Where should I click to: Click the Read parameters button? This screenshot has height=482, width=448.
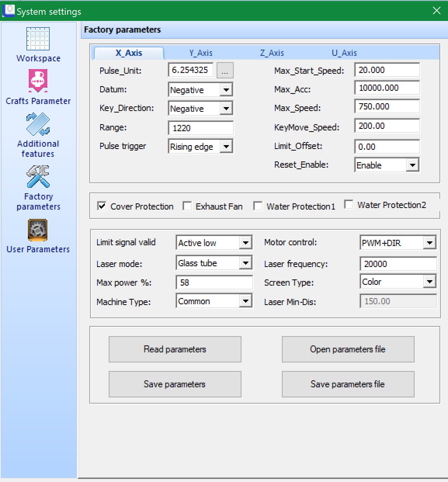tap(175, 349)
